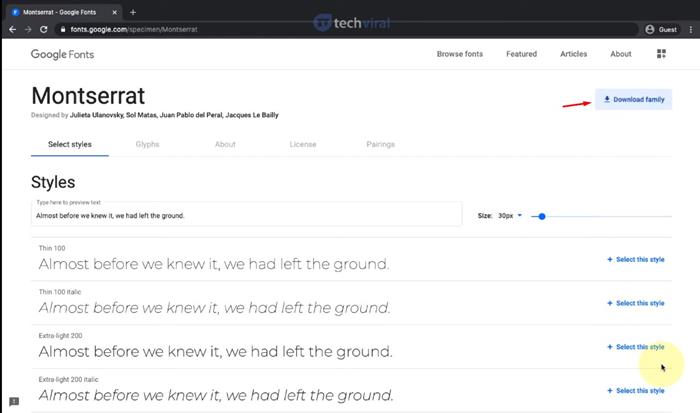Click the Extra-light 200 italic sample sentence
Screen dimensions: 700x413
pos(216,396)
